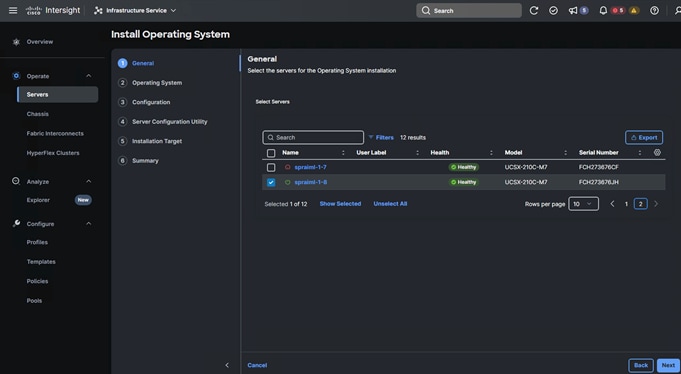Click the sort icon on User Label column
Image resolution: width=681 pixels, height=374 pixels.
(x=417, y=152)
